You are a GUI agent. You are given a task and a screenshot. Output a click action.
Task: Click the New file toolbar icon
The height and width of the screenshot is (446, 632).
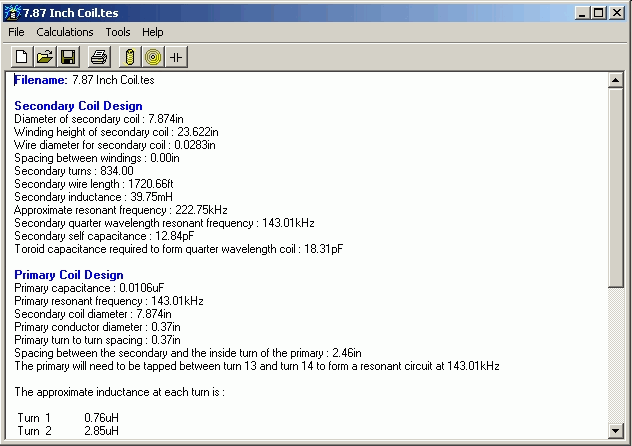coord(22,57)
